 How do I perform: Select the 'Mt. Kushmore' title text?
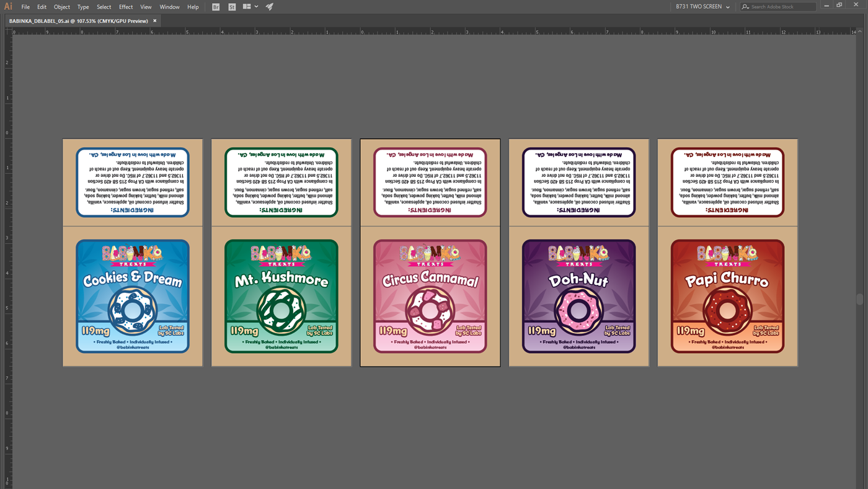pos(281,280)
